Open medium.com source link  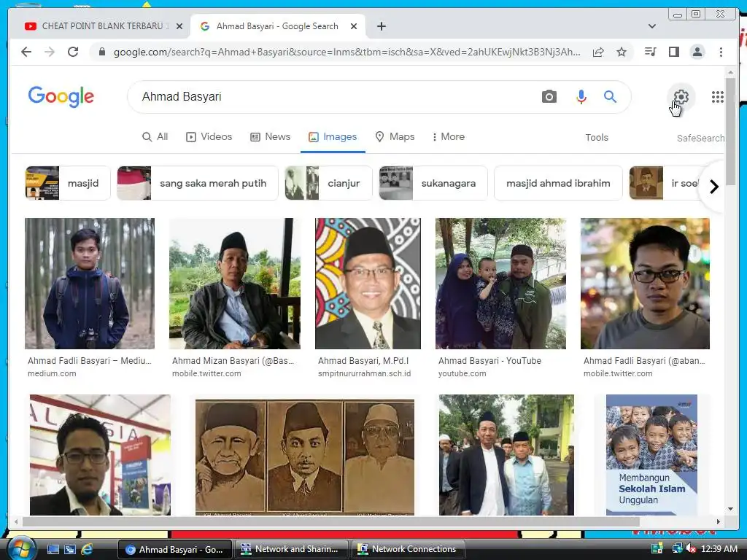click(x=52, y=373)
